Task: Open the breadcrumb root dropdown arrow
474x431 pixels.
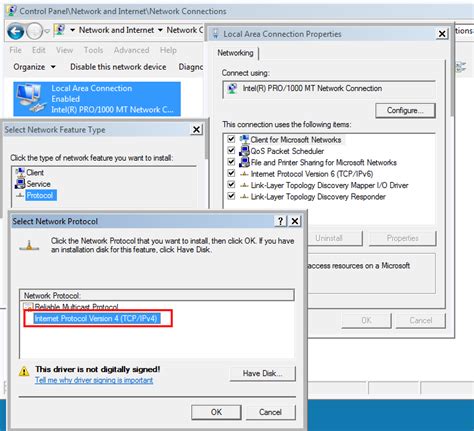Action: [x=72, y=30]
